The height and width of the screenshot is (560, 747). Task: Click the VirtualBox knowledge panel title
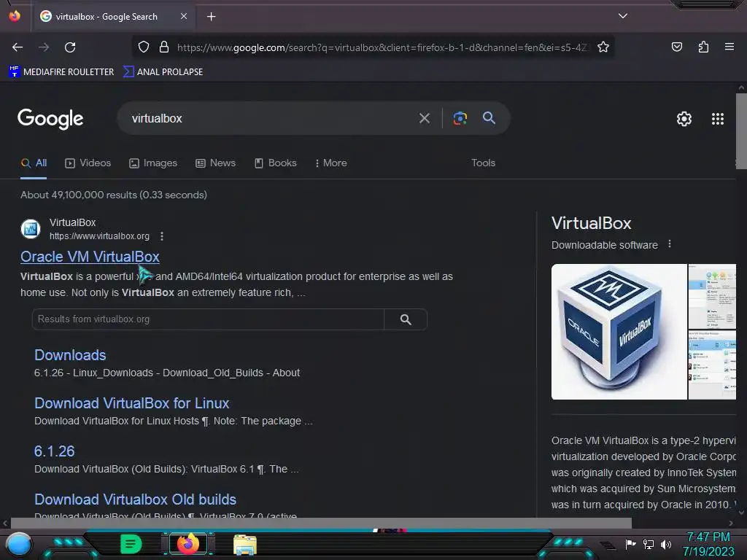pyautogui.click(x=591, y=223)
